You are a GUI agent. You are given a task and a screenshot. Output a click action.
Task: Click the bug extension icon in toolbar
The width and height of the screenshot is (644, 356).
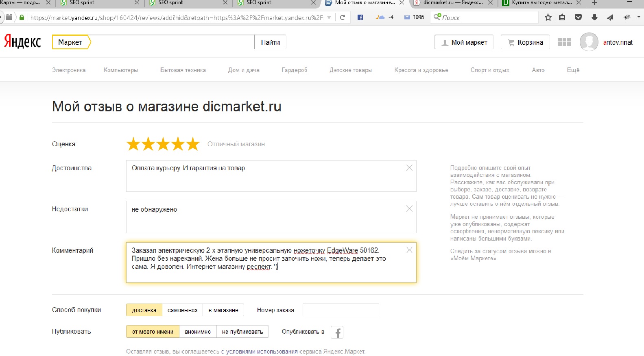point(627,17)
